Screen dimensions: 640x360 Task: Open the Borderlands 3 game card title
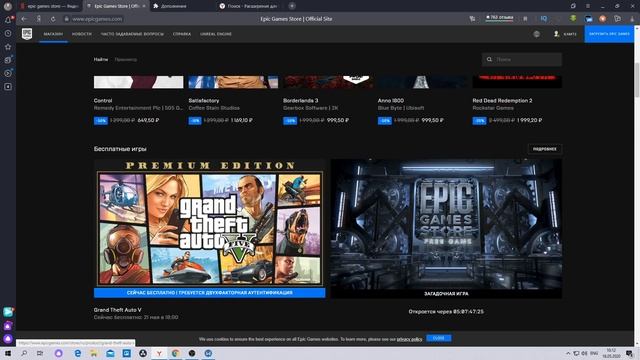tap(300, 100)
